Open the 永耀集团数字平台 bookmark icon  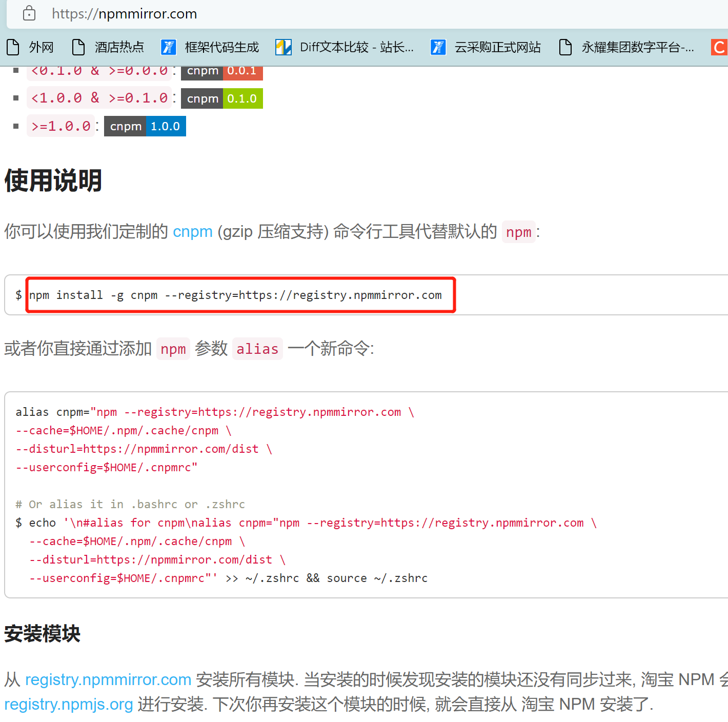click(565, 47)
